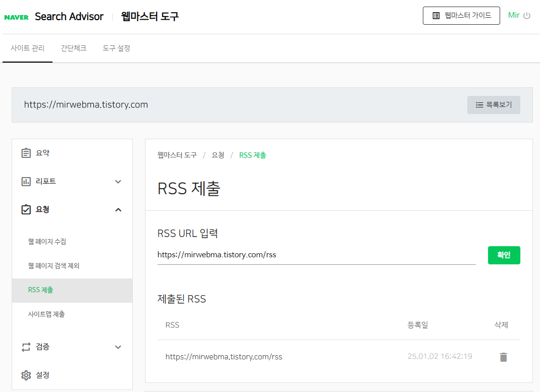Click the RSS column header
The image size is (540, 392).
172,325
